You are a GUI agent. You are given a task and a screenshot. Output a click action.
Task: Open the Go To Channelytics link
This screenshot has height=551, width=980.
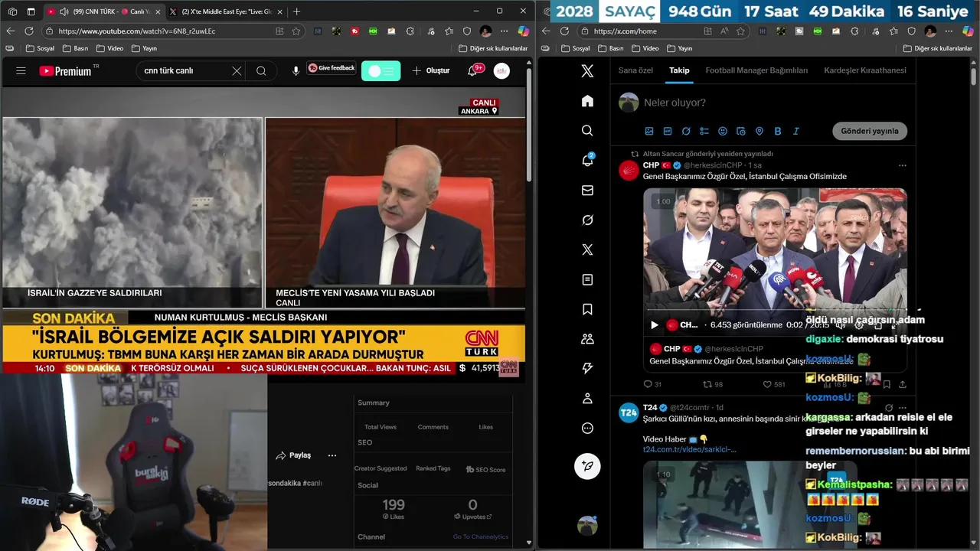[x=480, y=536]
